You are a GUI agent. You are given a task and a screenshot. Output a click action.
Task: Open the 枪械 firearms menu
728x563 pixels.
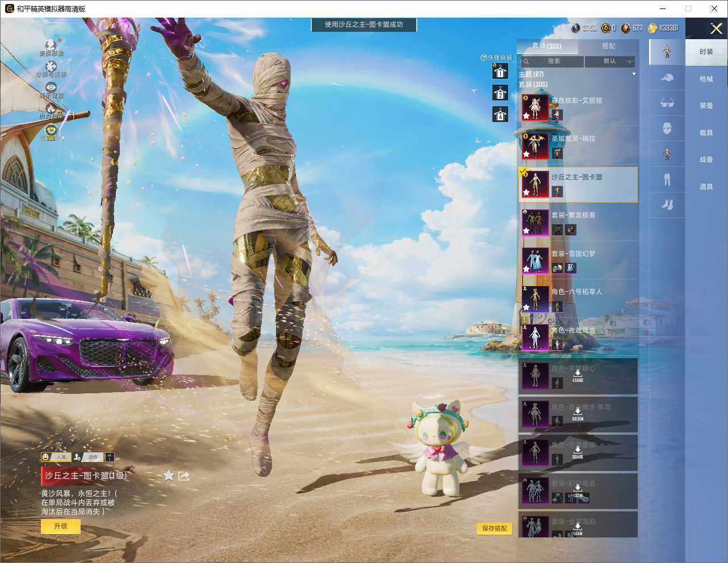click(x=706, y=79)
